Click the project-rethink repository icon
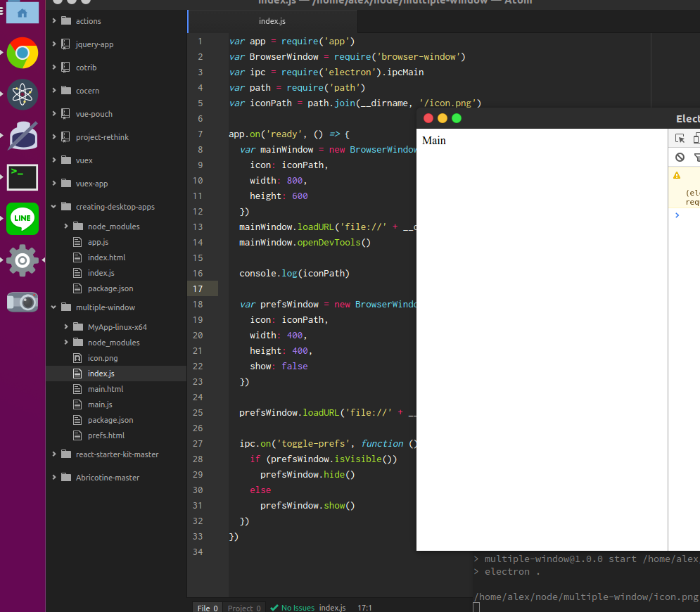This screenshot has width=700, height=612. (x=65, y=136)
